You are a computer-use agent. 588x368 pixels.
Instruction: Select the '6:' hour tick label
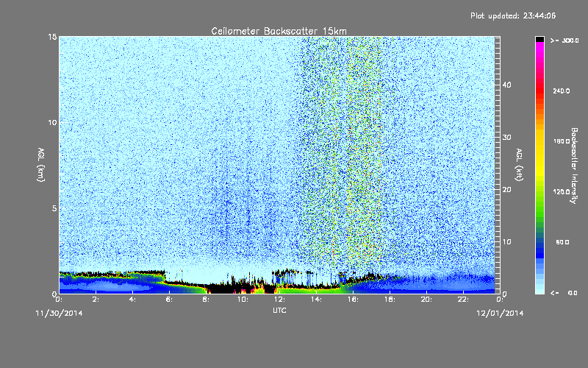(x=169, y=300)
